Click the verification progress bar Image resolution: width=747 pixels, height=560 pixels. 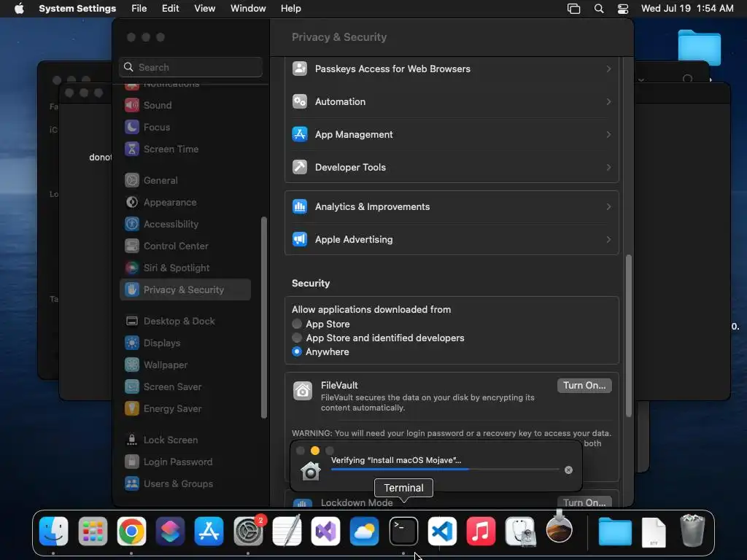(x=445, y=470)
